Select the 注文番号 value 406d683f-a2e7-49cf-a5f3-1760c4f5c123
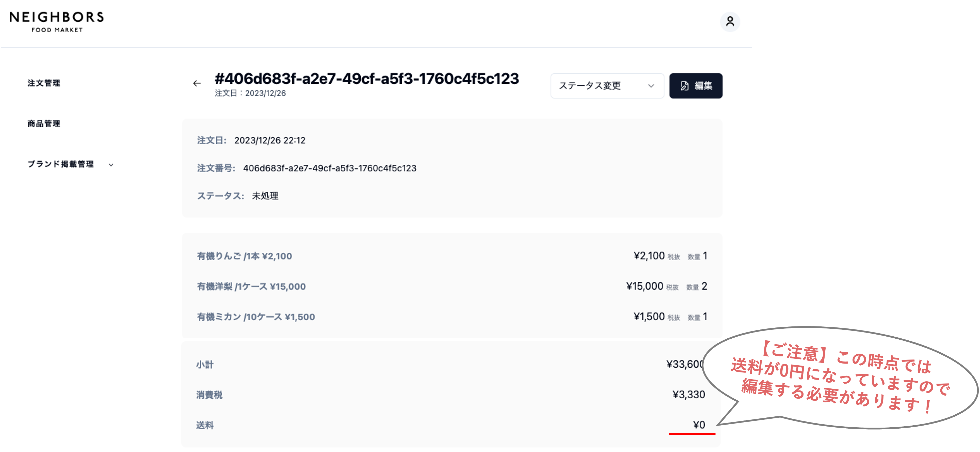980x452 pixels. click(329, 168)
